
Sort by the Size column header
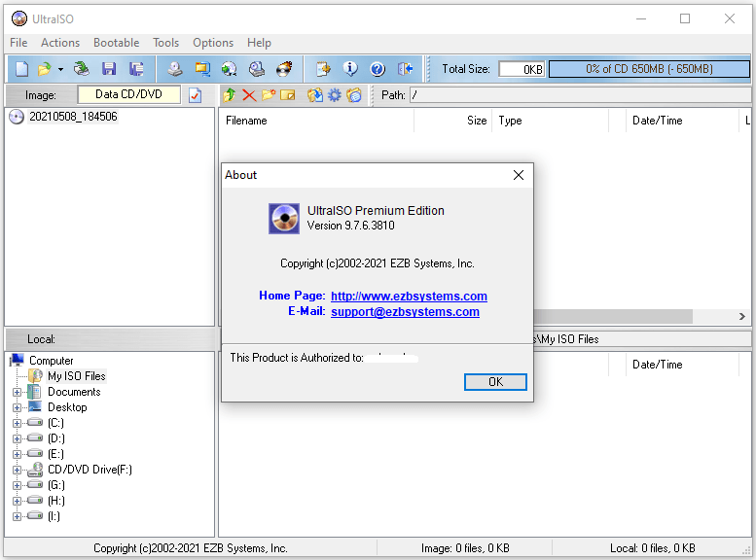click(x=452, y=121)
